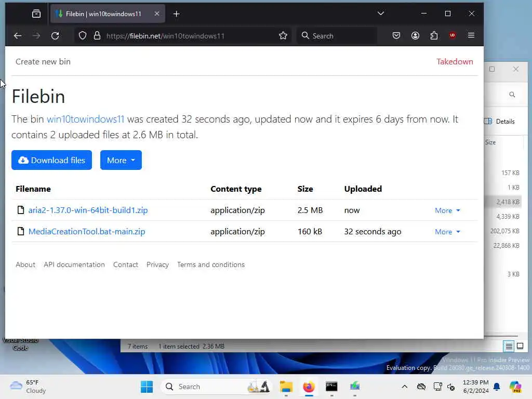Click the '32 seconds ago' uploaded cell
Viewport: 532px width, 399px height.
click(x=373, y=232)
